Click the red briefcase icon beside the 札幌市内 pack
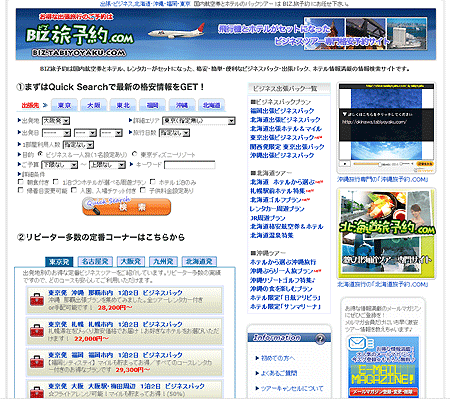450x399 pixels. [37, 331]
